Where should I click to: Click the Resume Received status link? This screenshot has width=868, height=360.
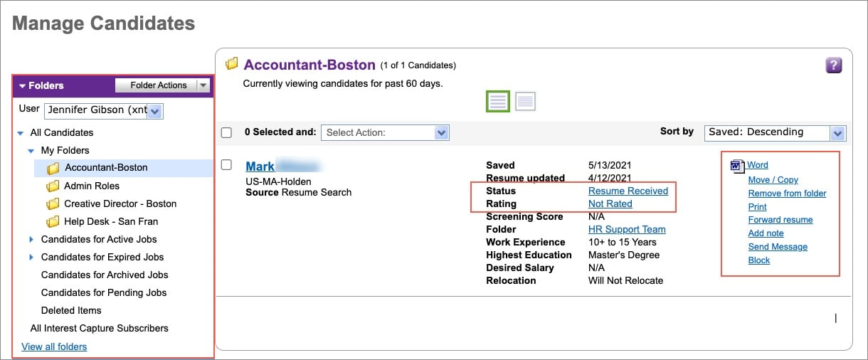click(x=628, y=191)
